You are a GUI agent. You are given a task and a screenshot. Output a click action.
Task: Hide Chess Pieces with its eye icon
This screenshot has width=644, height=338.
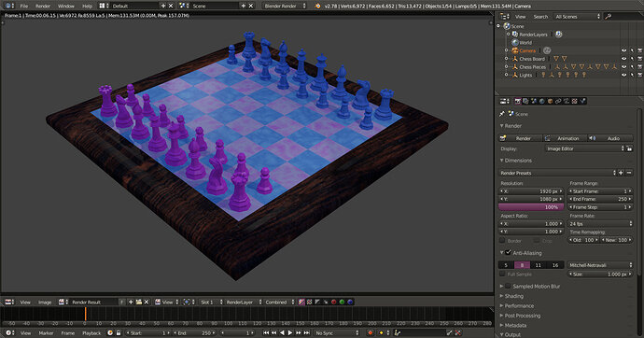(623, 67)
